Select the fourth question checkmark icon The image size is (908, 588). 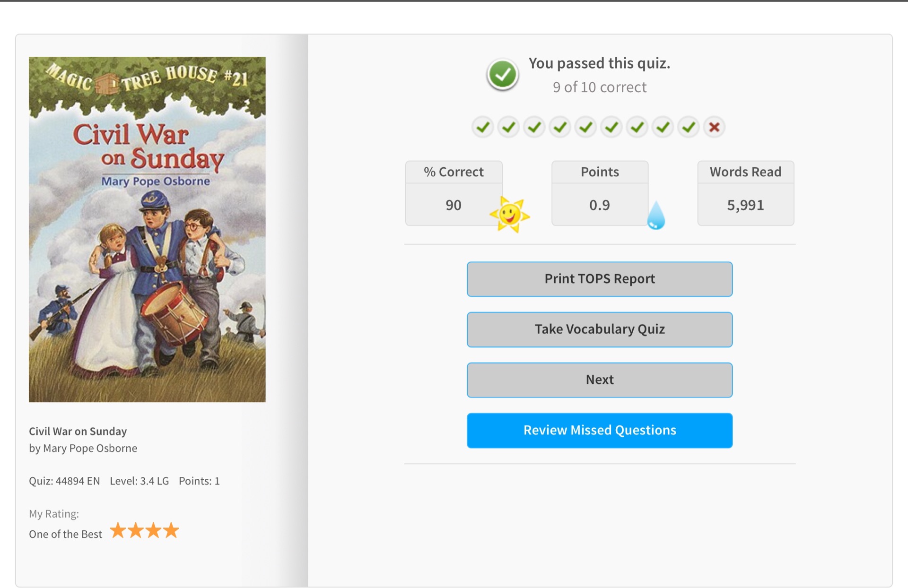[x=560, y=127]
